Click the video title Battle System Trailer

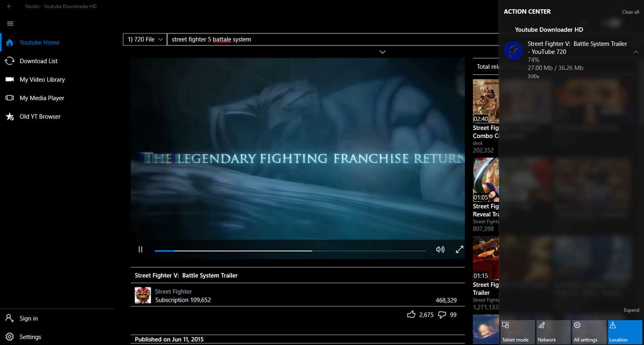(186, 275)
